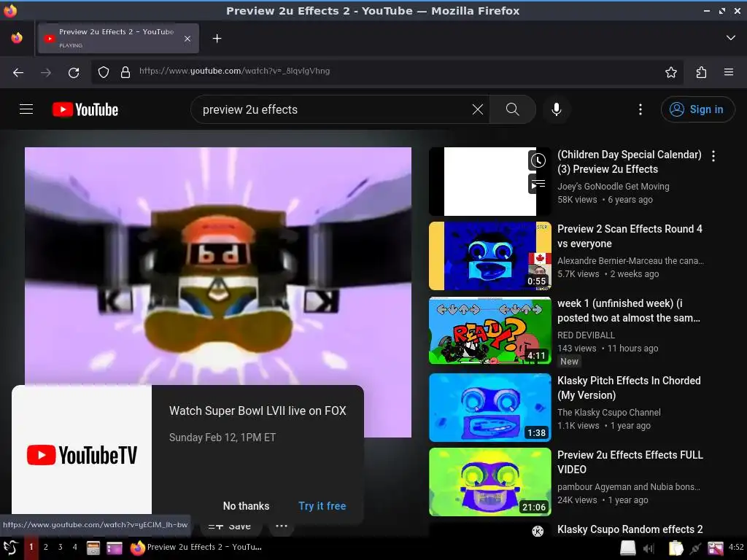This screenshot has height=560, width=747.
Task: Close the Preview 2u Effects tab
Action: [187, 39]
